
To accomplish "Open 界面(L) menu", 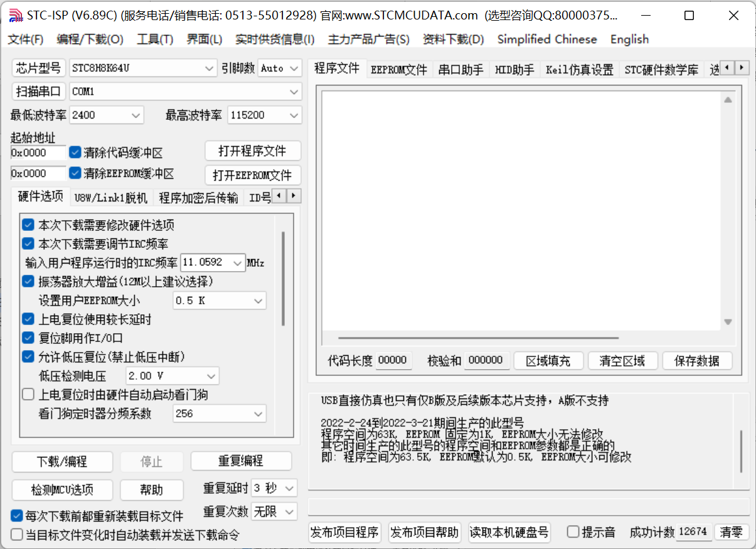I will click(x=205, y=40).
